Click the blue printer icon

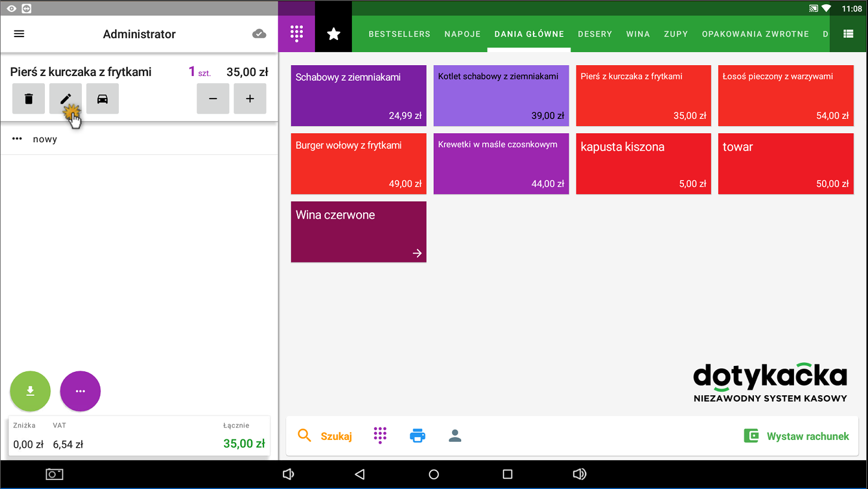418,436
